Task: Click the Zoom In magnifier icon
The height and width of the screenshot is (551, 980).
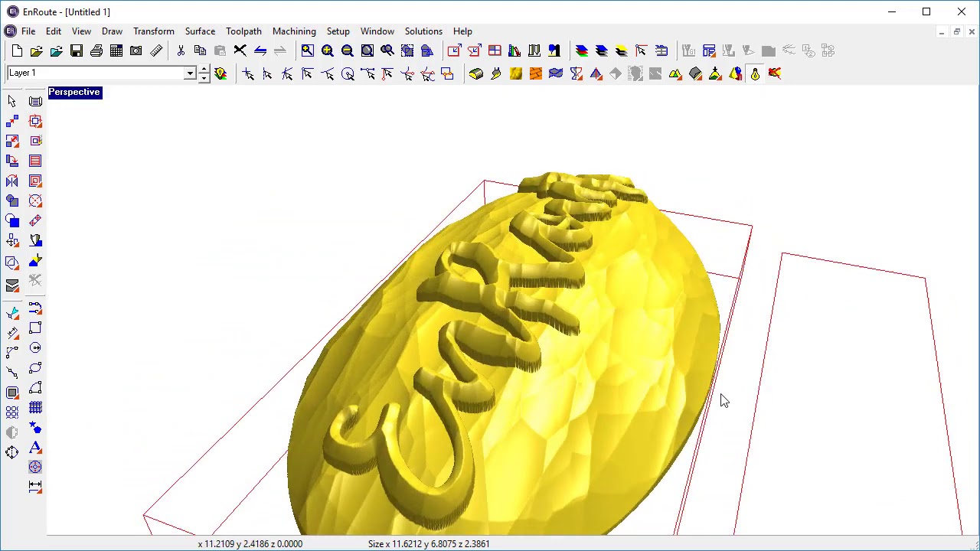Action: (x=328, y=51)
